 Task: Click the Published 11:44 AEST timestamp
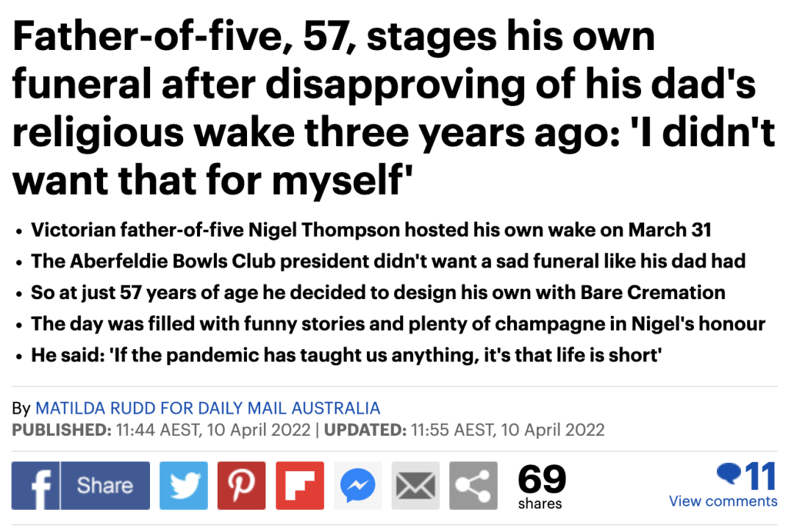coord(161,430)
